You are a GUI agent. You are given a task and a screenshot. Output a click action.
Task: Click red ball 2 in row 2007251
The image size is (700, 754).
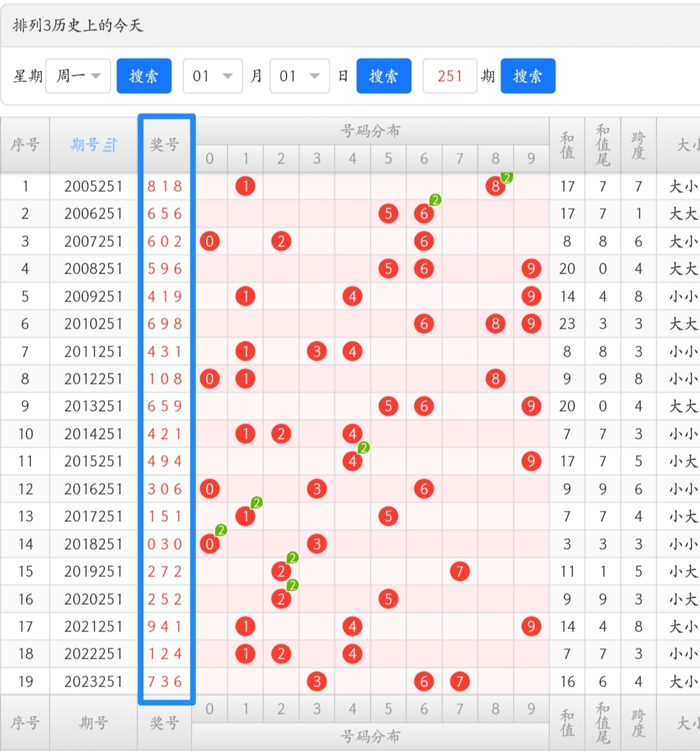(x=281, y=241)
